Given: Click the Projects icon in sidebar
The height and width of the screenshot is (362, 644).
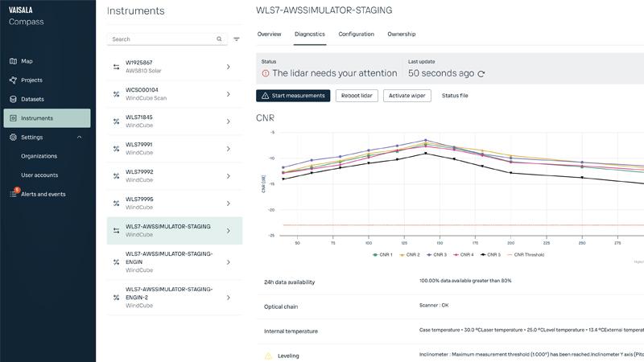Looking at the screenshot, I should pyautogui.click(x=13, y=80).
